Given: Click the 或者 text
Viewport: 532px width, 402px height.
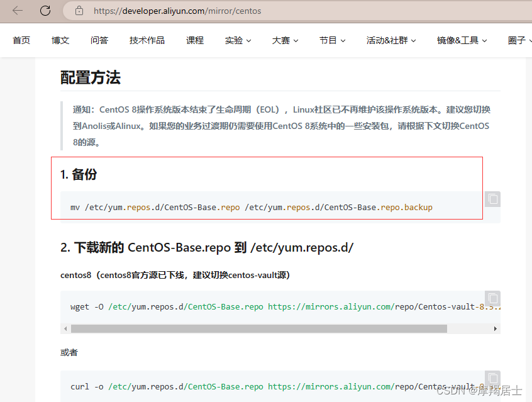Looking at the screenshot, I should (x=69, y=352).
